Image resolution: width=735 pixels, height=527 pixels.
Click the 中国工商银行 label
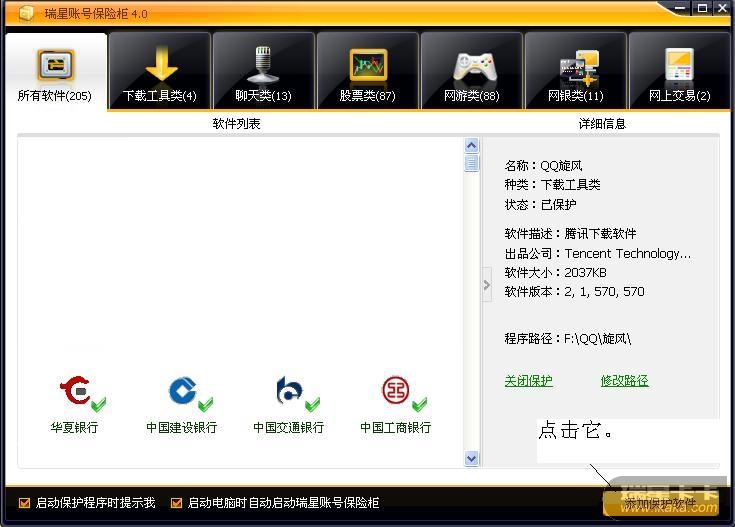tap(396, 428)
